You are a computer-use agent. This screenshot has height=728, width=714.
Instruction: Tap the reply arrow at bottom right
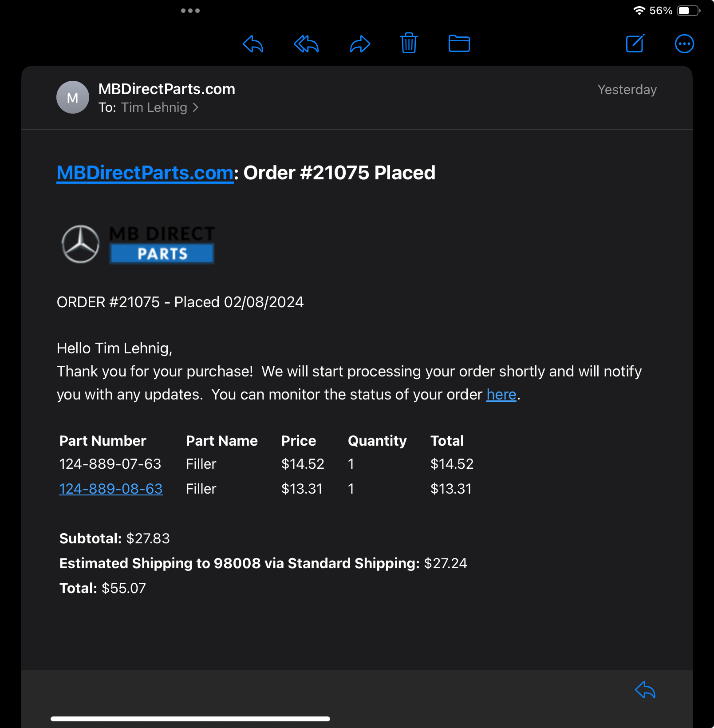pyautogui.click(x=645, y=690)
